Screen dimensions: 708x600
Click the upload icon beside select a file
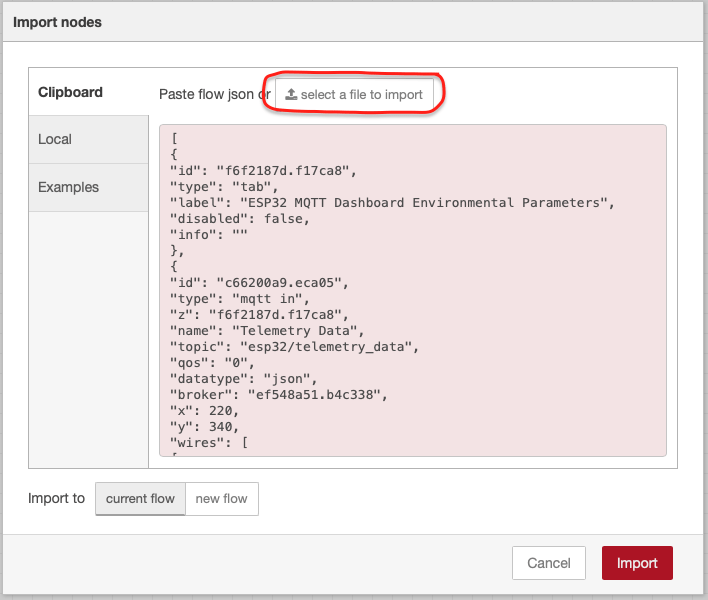[x=291, y=94]
